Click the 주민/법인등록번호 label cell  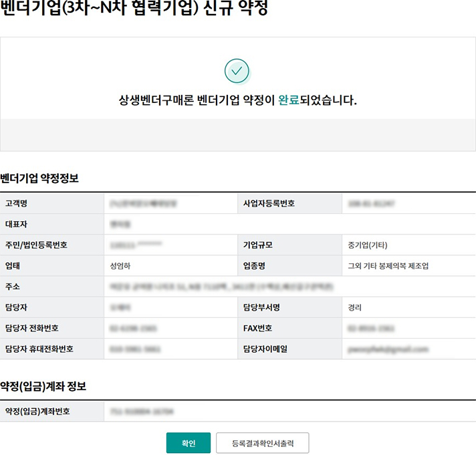[51, 245]
